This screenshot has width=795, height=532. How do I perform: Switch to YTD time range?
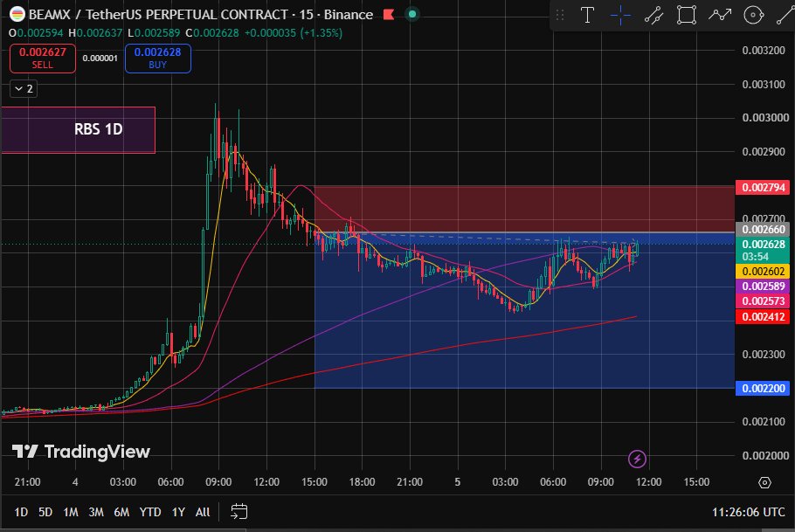150,512
